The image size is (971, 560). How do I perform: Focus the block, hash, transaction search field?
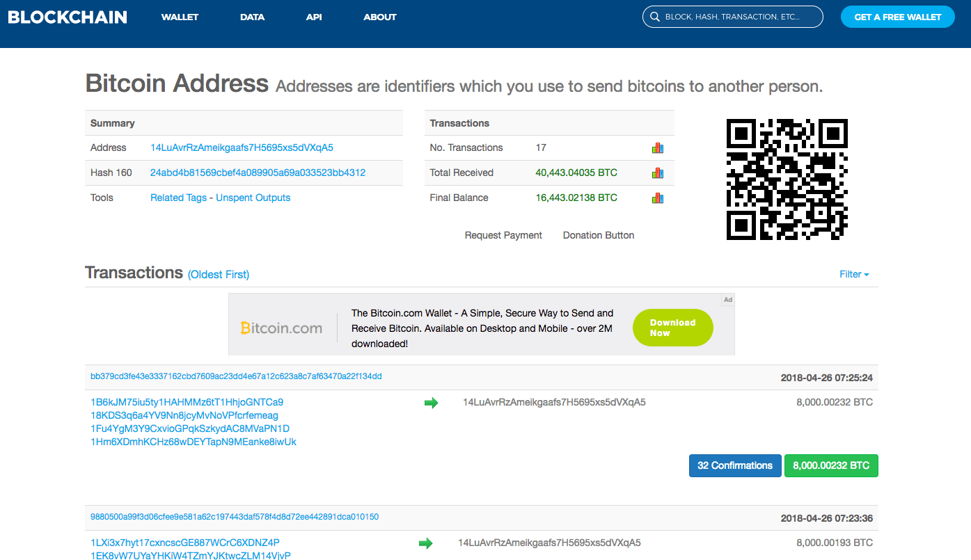coord(733,17)
